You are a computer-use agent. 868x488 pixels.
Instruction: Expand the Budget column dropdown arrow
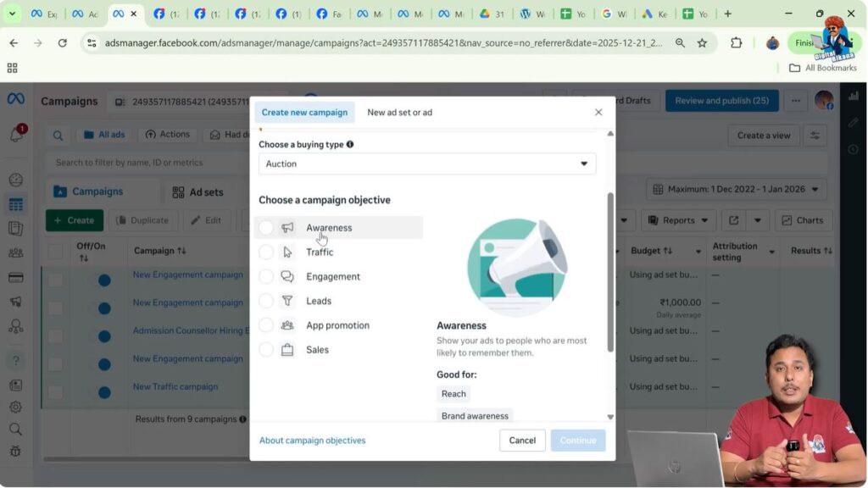coord(698,252)
